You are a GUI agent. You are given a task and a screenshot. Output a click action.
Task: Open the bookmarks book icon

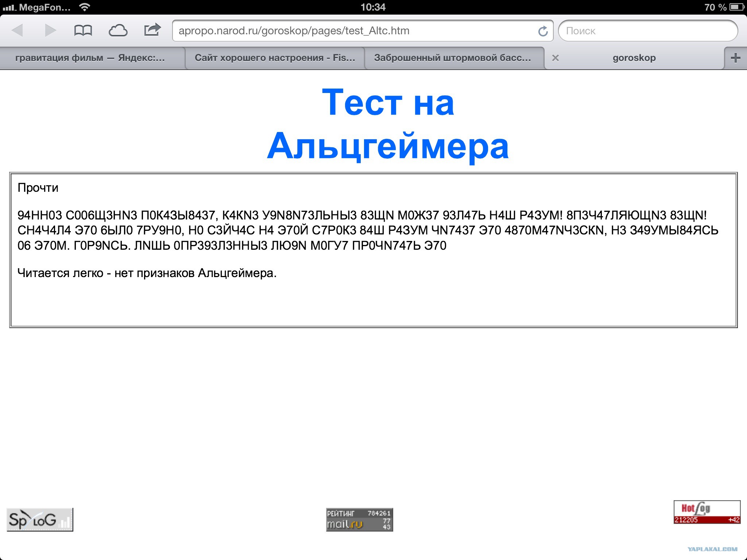83,31
